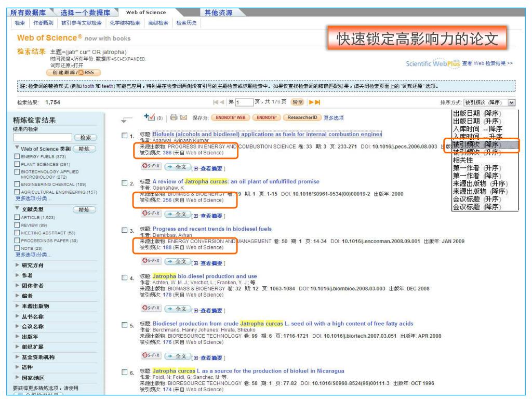Screen dimensions: 532x399
Task: Open the 作者甄别 search tab
Action: click(x=43, y=23)
